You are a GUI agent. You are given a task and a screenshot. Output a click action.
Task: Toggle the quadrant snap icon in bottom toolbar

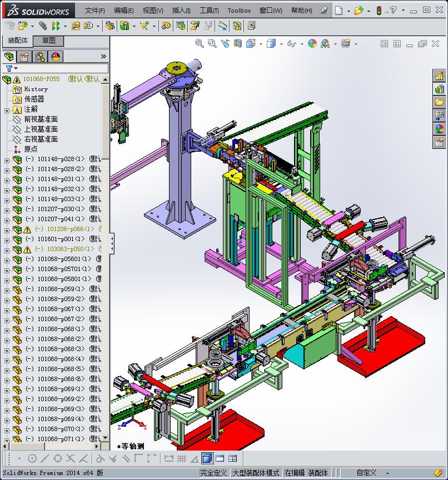58,458
